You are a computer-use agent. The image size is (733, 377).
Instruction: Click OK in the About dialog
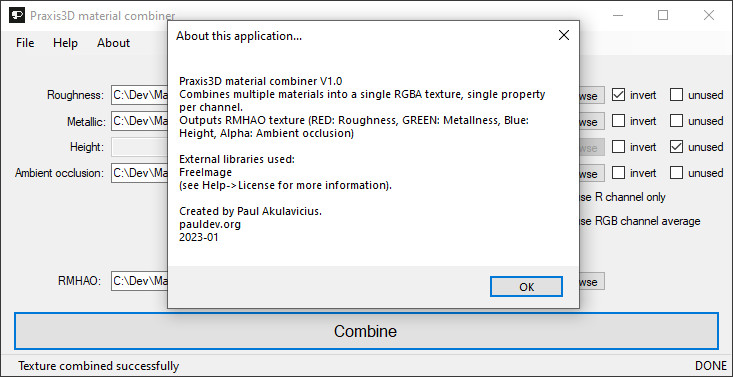click(526, 287)
